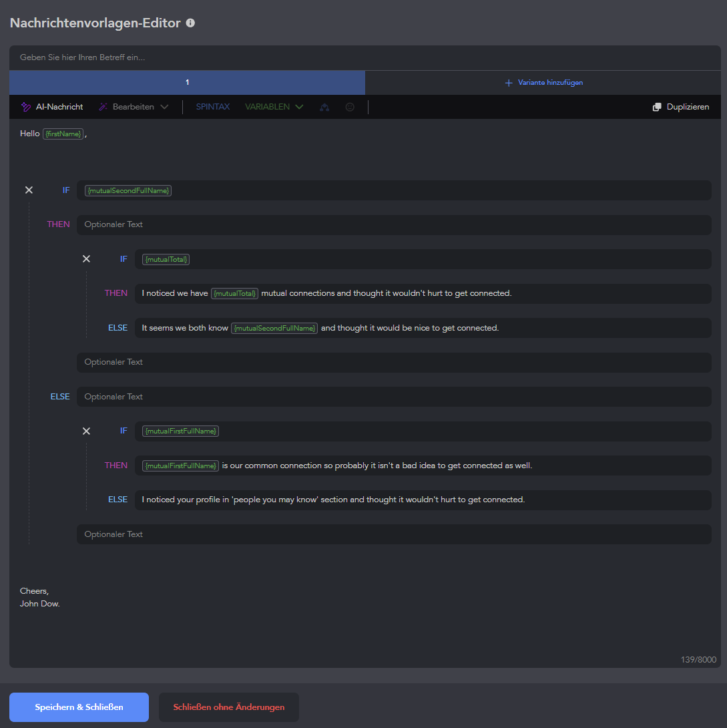Click the 'I noticed your profile' ELSE field
Screen dimensions: 727x728
(423, 500)
